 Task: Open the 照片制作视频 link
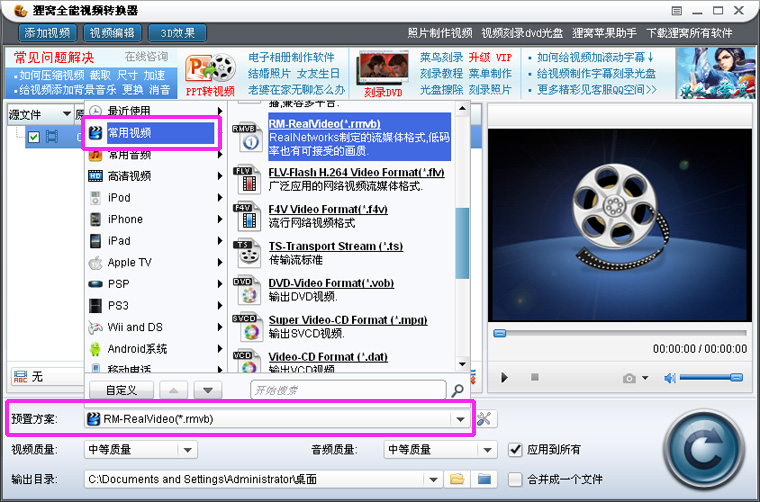pyautogui.click(x=440, y=33)
